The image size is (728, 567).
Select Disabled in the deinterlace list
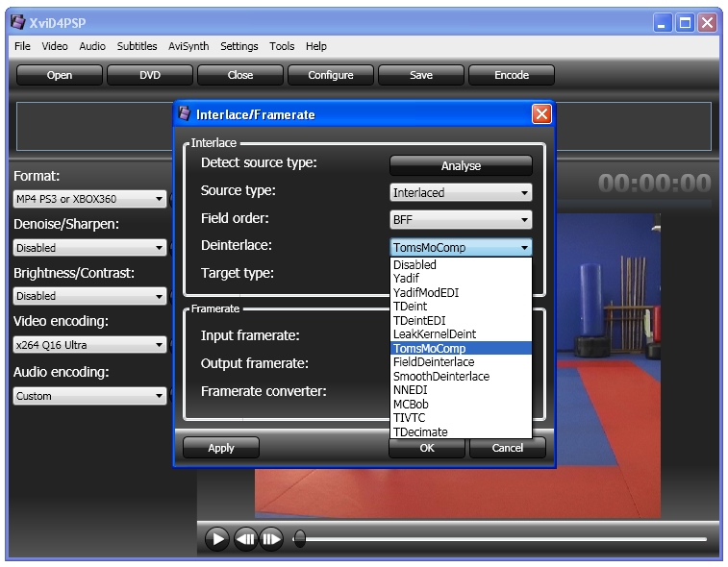pyautogui.click(x=461, y=265)
